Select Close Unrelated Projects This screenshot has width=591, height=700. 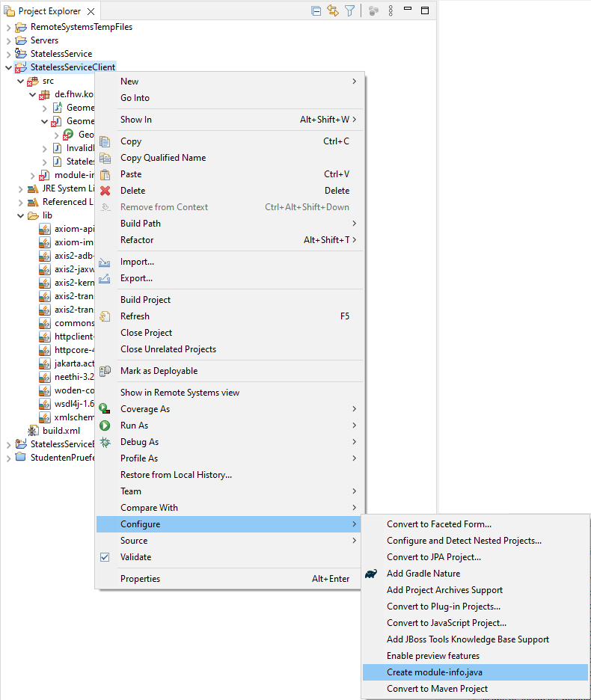pos(230,349)
